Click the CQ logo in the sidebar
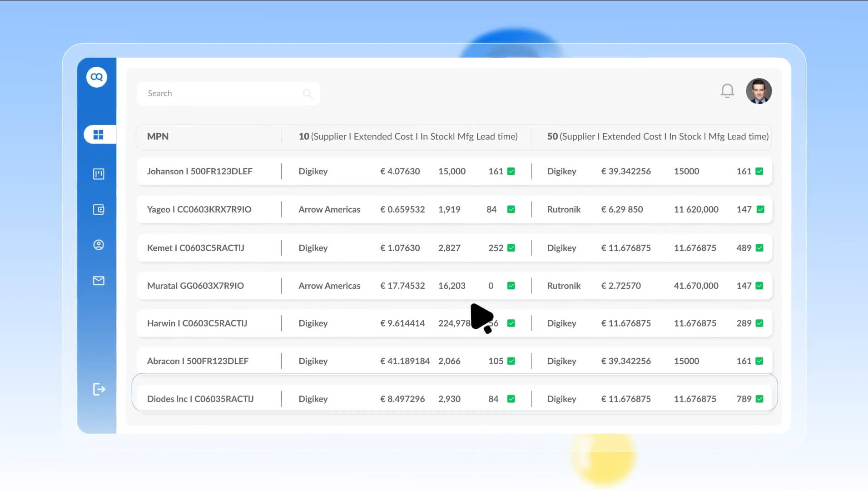This screenshot has height=490, width=868. click(96, 77)
